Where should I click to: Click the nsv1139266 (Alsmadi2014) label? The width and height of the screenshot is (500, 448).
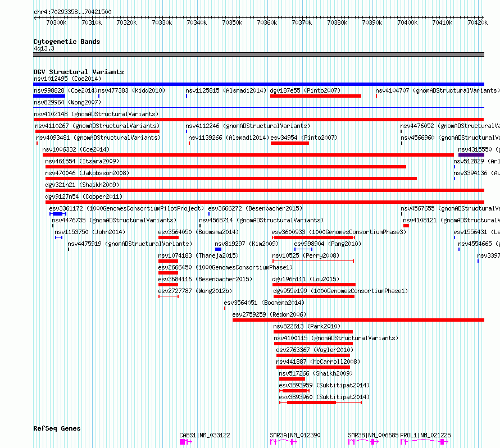click(229, 138)
